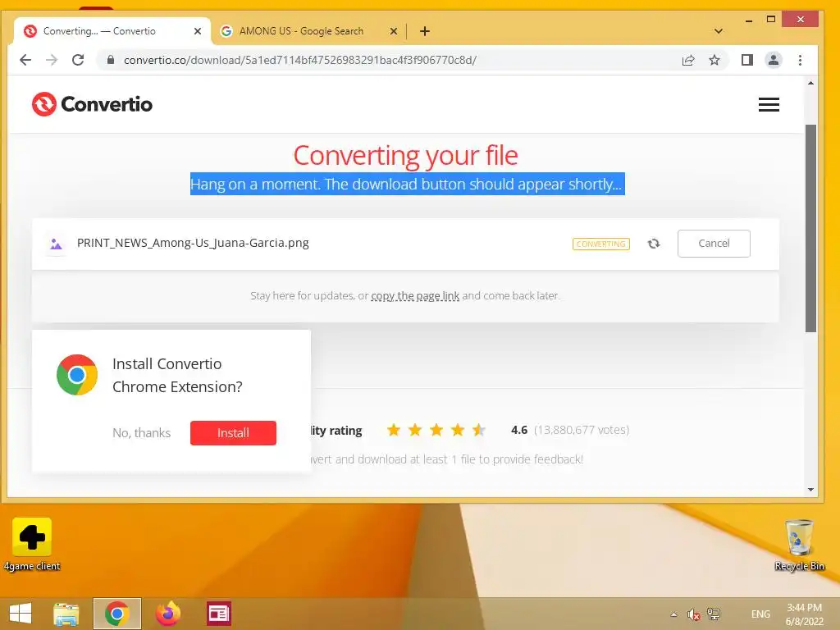
Task: Open File Explorer from the taskbar
Action: [66, 614]
